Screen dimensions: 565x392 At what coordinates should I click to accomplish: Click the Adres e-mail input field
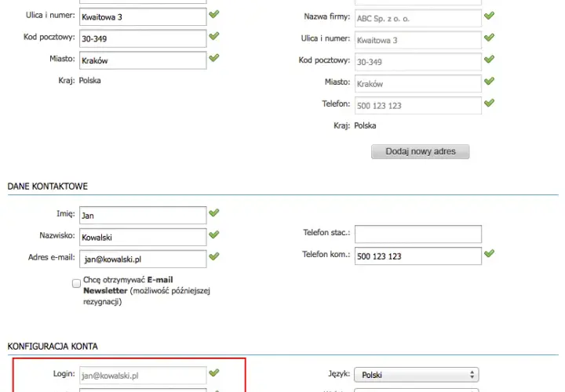(x=143, y=260)
